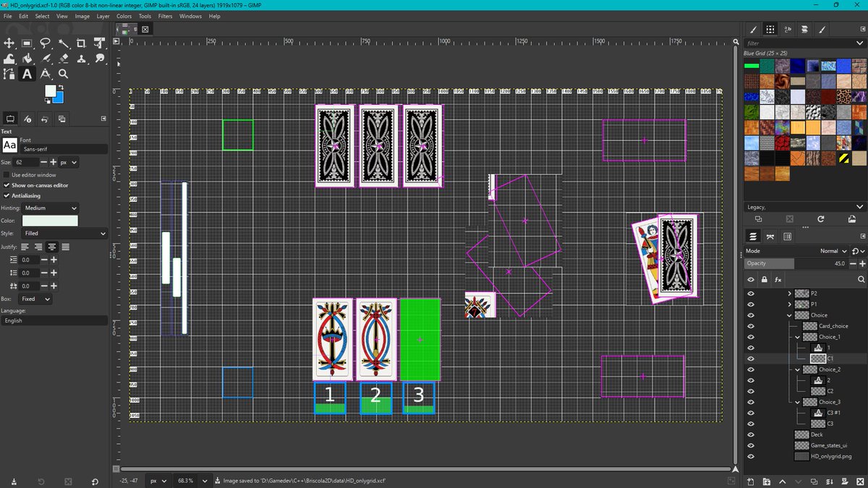Hide the HD_onlygrid.png layer

750,456
